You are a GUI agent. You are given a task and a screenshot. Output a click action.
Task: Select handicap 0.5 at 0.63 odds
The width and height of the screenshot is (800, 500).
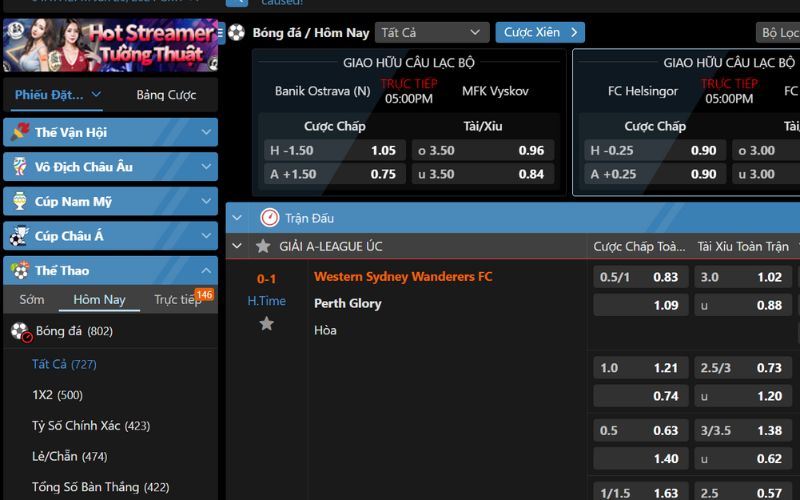pyautogui.click(x=641, y=431)
